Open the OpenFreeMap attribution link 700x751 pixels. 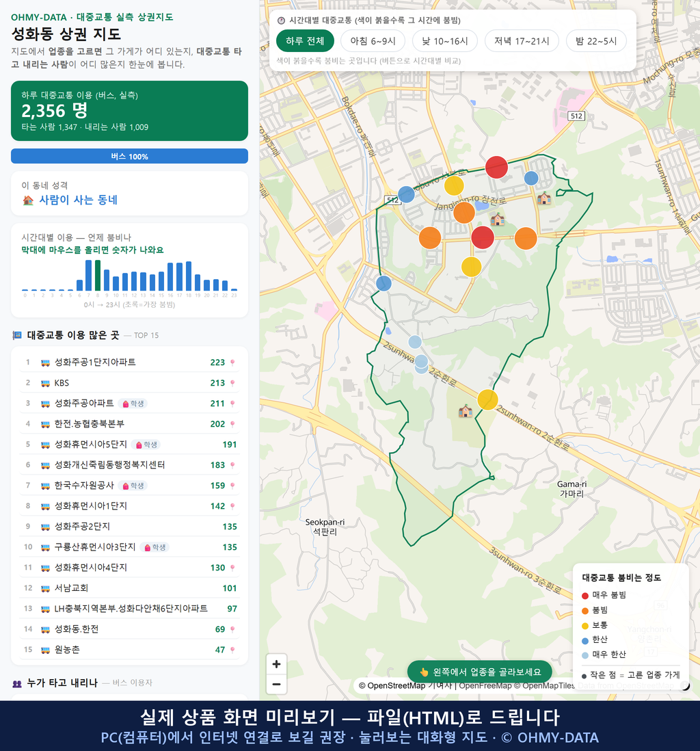click(485, 685)
